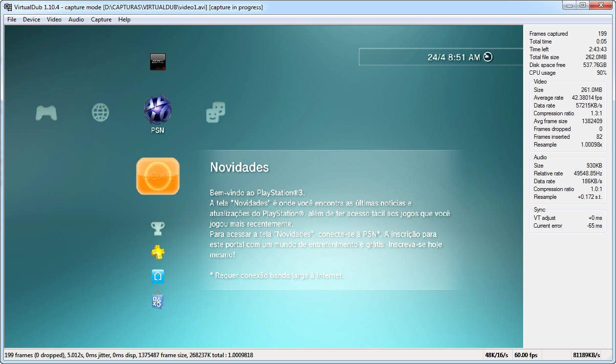This screenshot has height=364, width=616.
Task: Click the frames summary in the status bar
Action: tap(129, 355)
